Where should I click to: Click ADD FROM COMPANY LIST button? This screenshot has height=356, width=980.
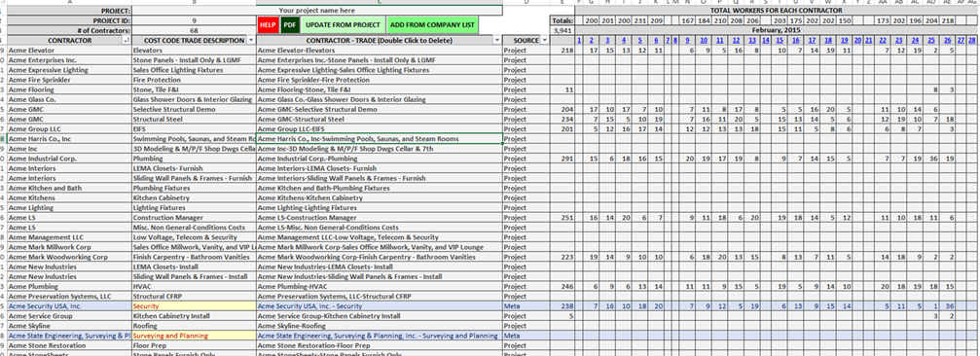(x=432, y=25)
